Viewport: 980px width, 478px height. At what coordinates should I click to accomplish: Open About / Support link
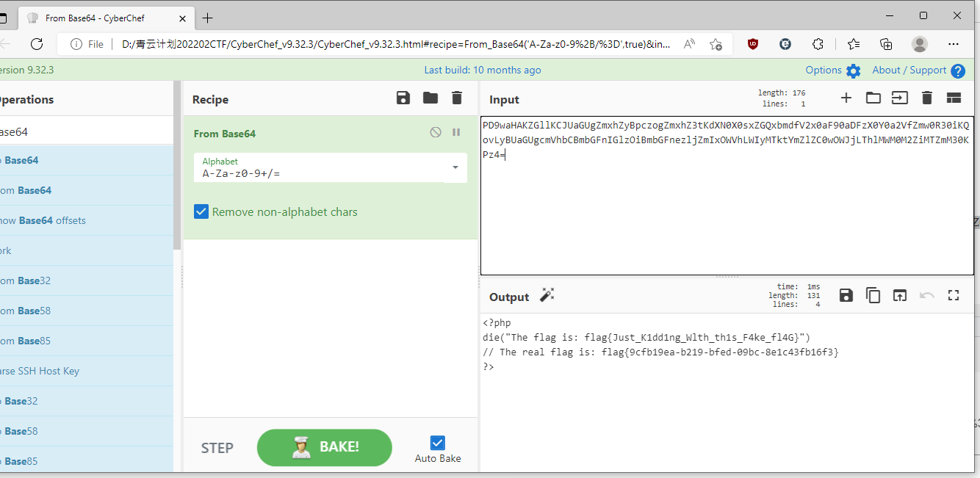909,70
